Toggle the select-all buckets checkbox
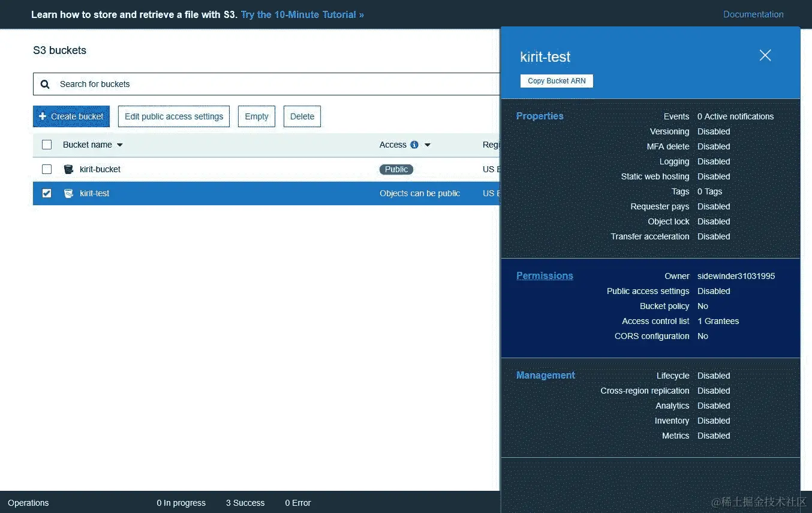The height and width of the screenshot is (513, 812). coord(47,145)
